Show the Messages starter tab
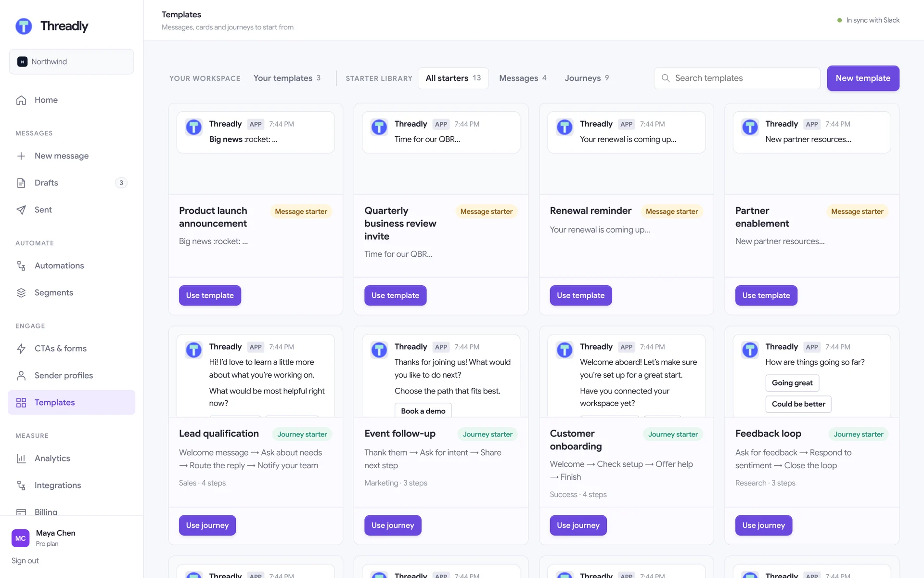This screenshot has width=924, height=578. point(523,78)
